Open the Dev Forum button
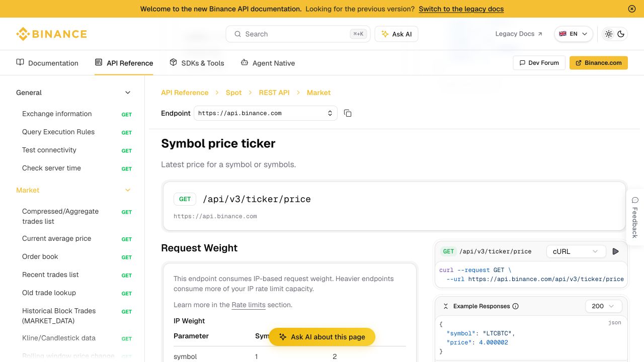The height and width of the screenshot is (362, 644). [x=539, y=63]
